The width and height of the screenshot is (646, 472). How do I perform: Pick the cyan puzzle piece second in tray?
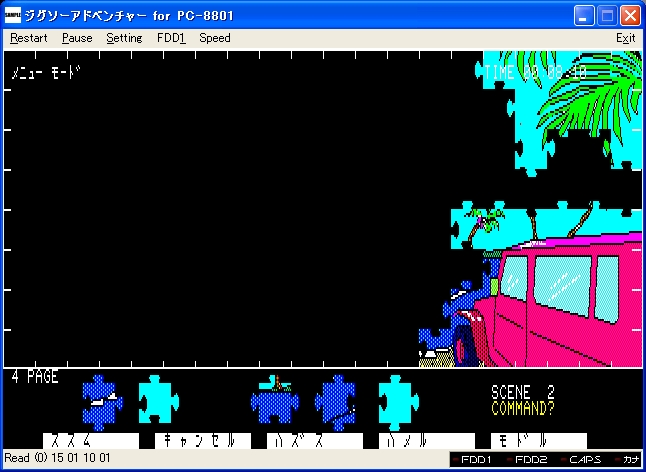[x=157, y=399]
